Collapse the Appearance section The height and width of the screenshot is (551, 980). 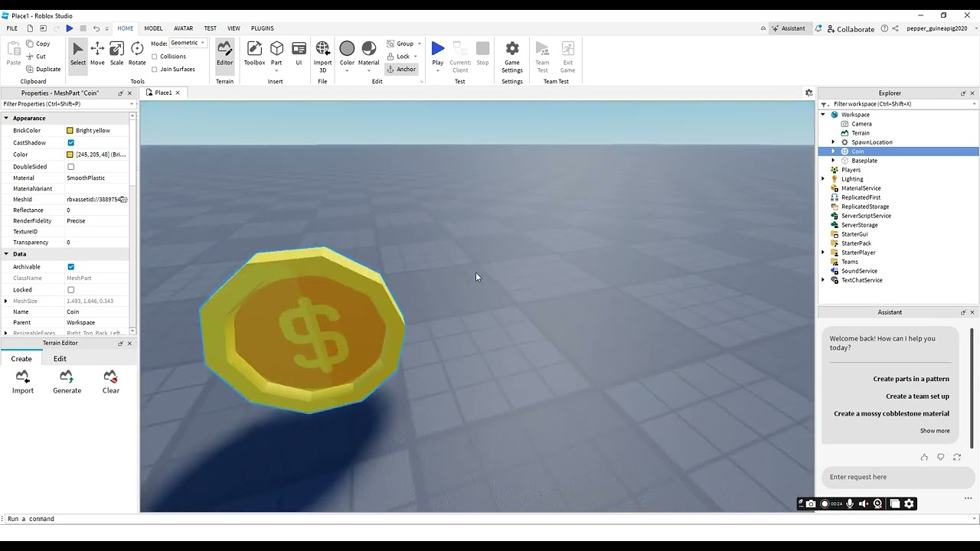(x=6, y=118)
